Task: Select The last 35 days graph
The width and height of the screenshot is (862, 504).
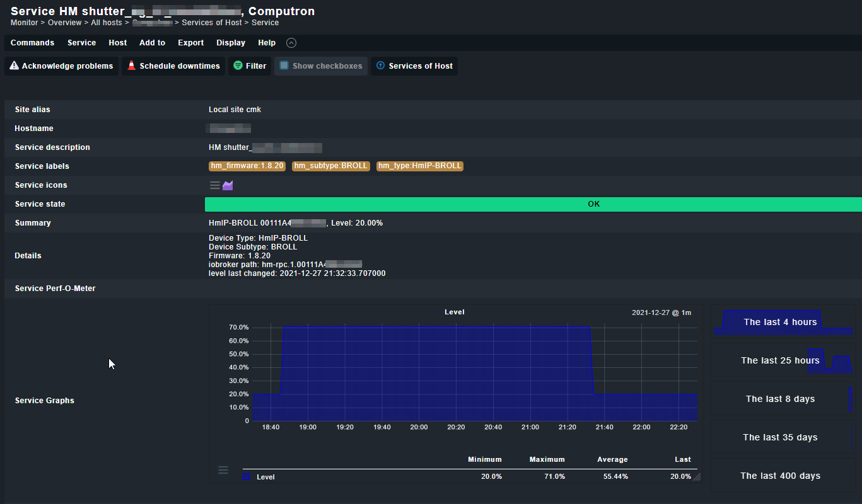Action: 783,437
